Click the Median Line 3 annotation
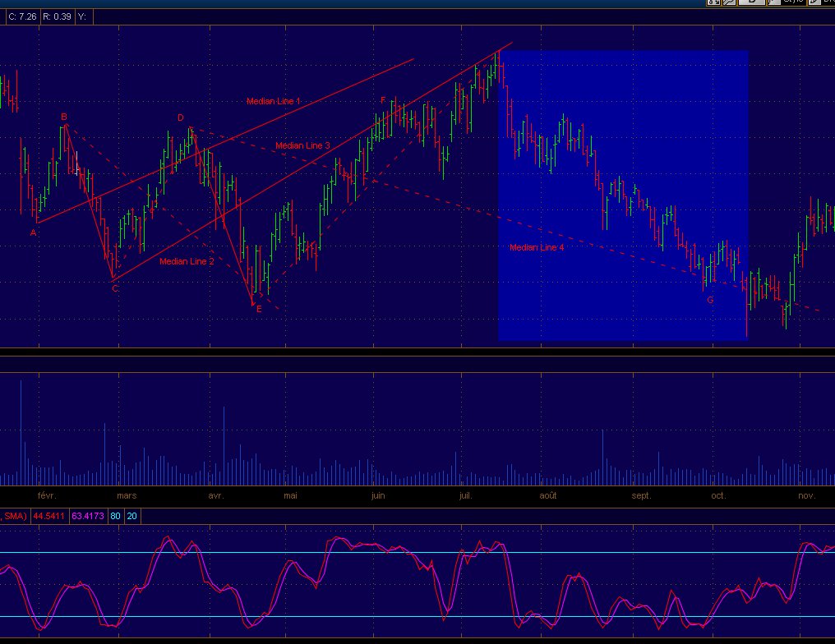The width and height of the screenshot is (835, 644). click(x=302, y=145)
